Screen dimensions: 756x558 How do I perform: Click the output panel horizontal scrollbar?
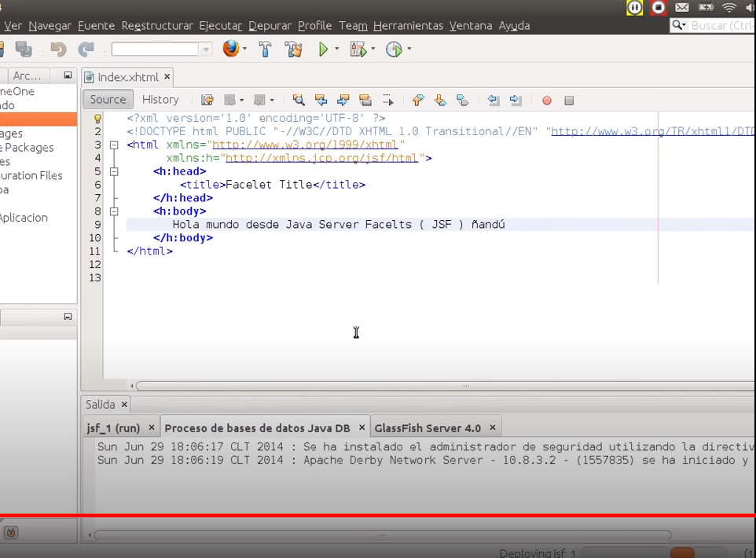point(383,535)
